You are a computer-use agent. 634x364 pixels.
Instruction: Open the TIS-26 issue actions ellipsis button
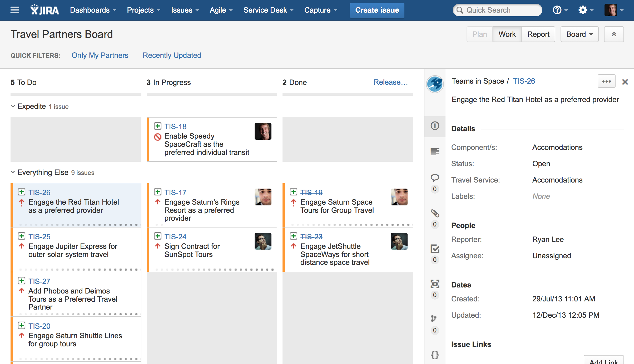[x=606, y=81]
